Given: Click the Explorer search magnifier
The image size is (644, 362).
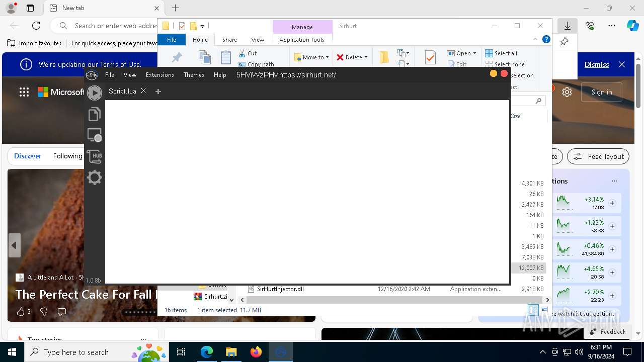Looking at the screenshot, I should coord(538,101).
